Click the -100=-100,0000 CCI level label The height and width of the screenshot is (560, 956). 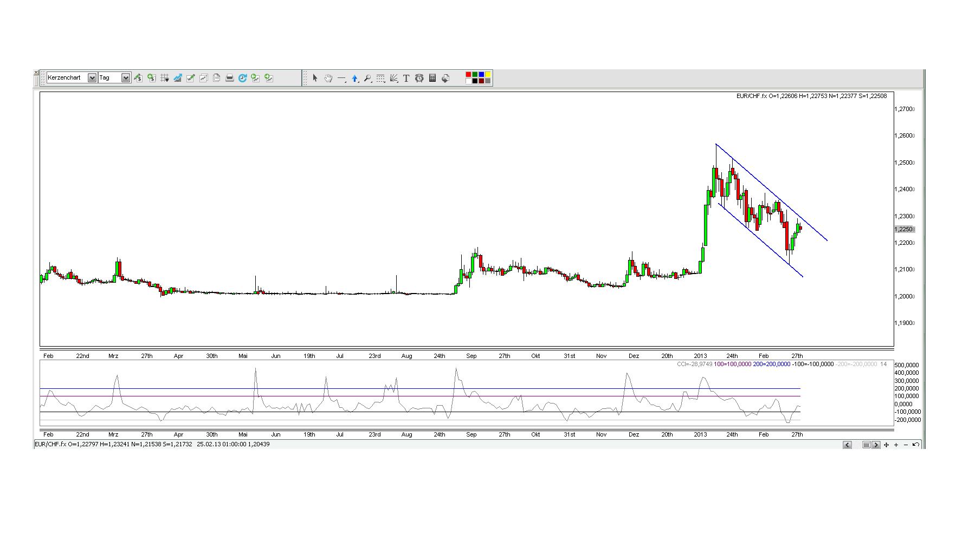point(813,364)
